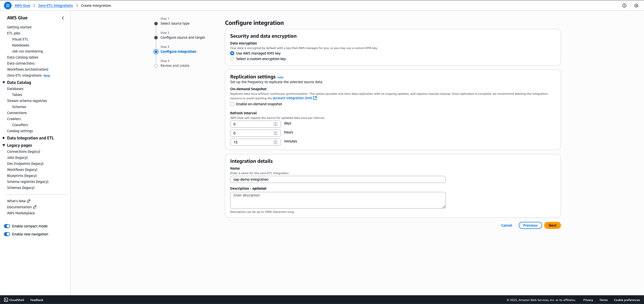Toggle Enable compact mode switch

pos(7,226)
